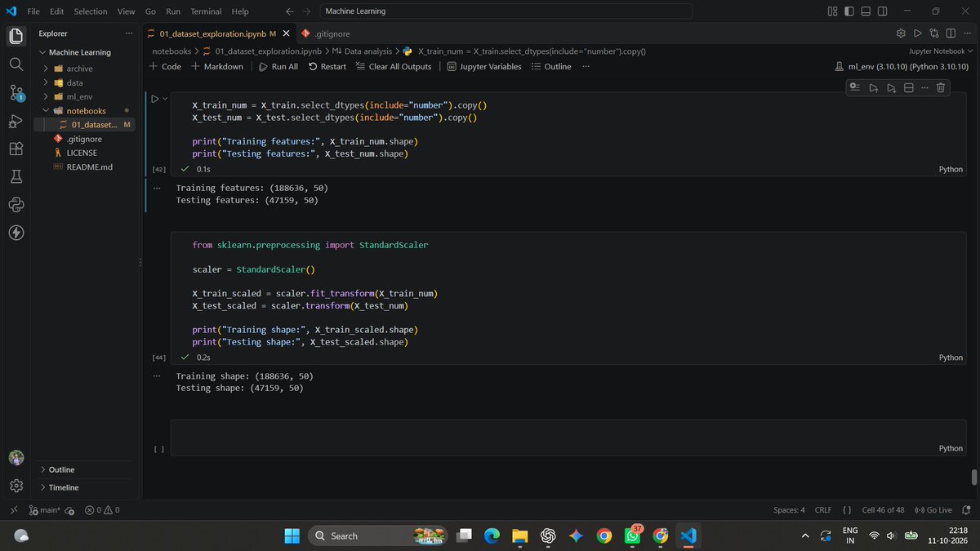
Task: Click the title bar search box
Action: [x=506, y=11]
